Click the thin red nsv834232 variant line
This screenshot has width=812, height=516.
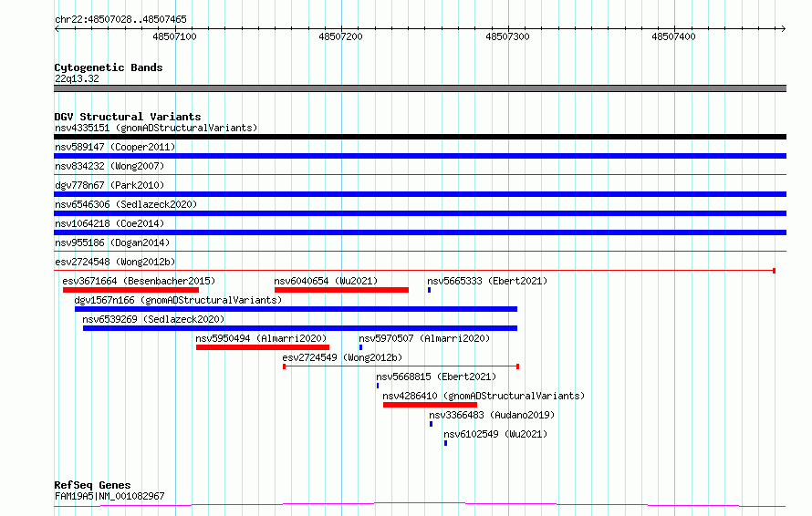[x=420, y=175]
